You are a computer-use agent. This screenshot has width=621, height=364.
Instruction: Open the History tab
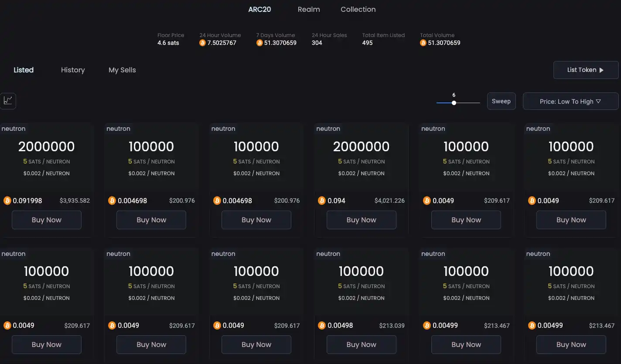point(73,70)
